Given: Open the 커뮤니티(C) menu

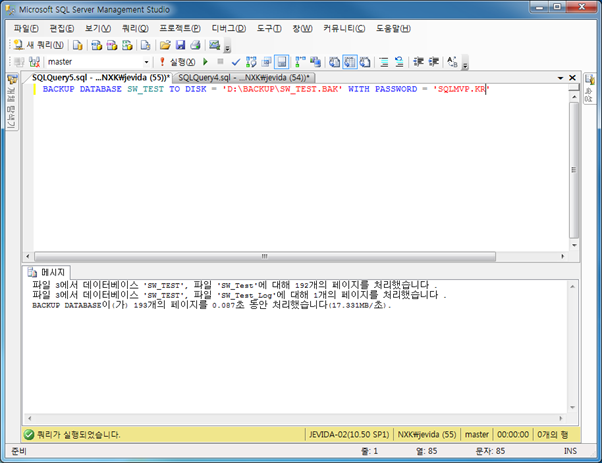Looking at the screenshot, I should 344,28.
